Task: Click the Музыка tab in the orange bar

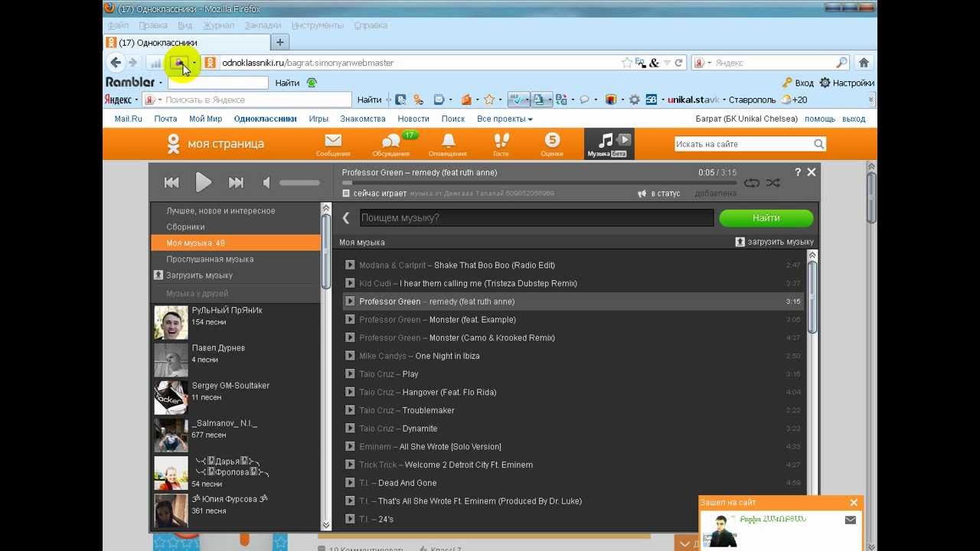Action: 609,144
